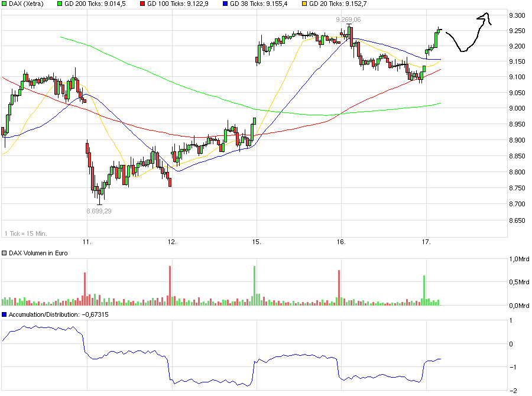Select the GD 20 Ticks: 9.152,7 label
532x396 pixels.
click(338, 4)
